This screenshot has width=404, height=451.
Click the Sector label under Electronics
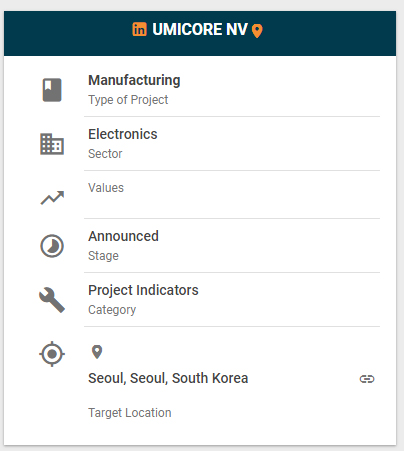[x=105, y=154]
